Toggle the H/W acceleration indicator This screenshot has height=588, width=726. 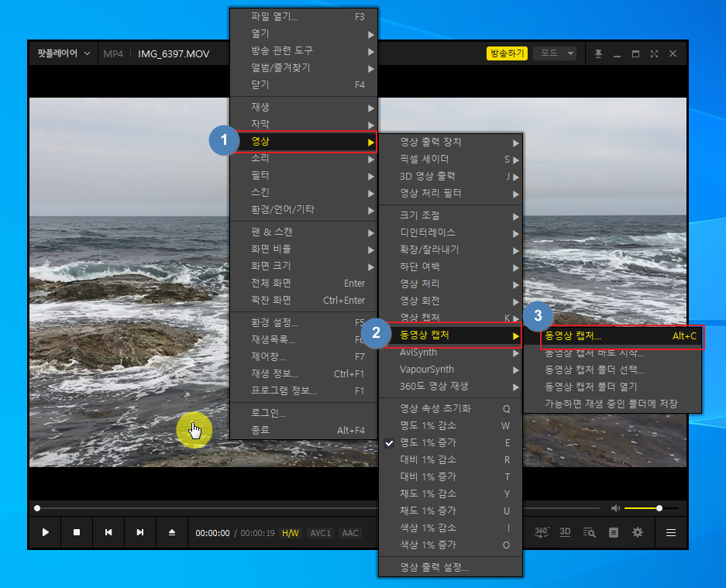point(291,533)
